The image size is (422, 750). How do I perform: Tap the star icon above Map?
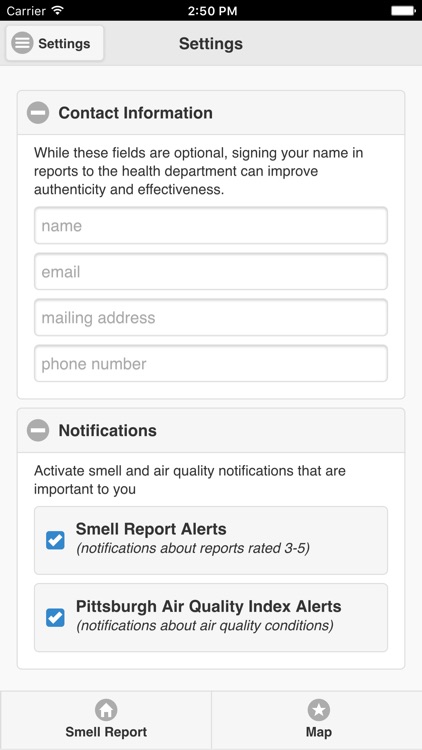(x=319, y=709)
